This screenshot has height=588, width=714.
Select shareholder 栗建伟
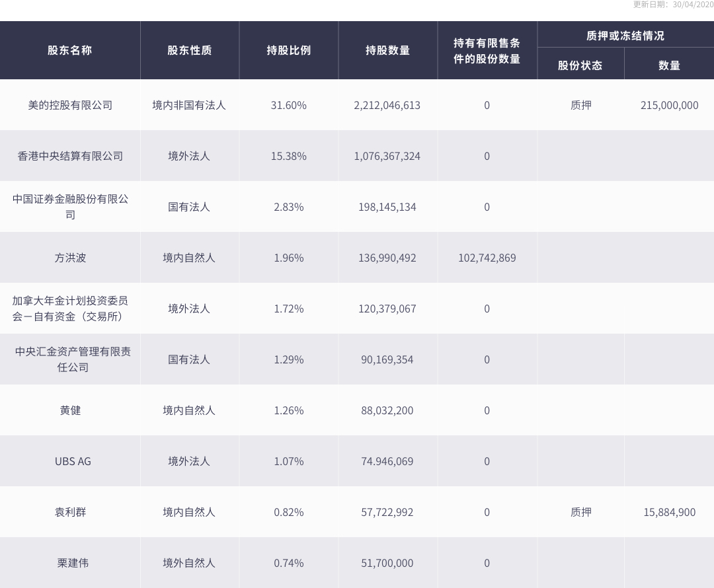(73, 563)
